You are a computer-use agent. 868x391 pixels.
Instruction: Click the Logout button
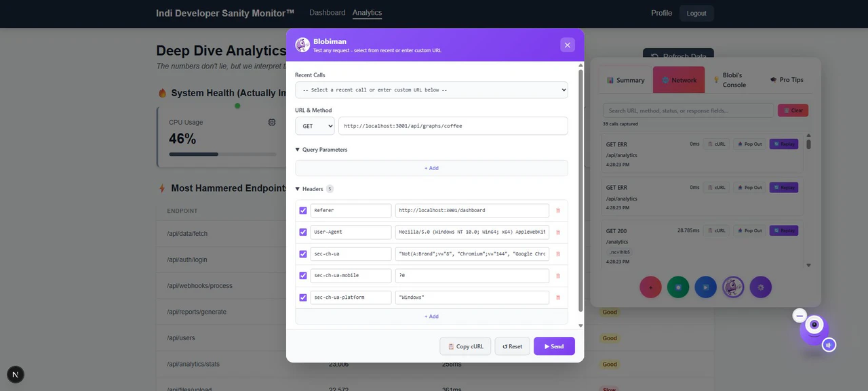click(x=696, y=14)
